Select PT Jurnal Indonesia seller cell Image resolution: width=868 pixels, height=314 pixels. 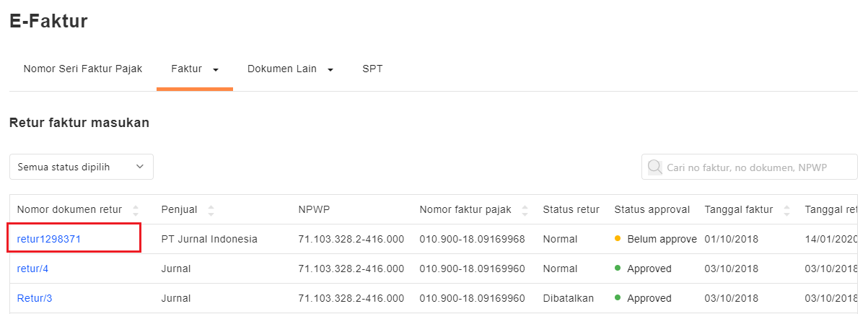(209, 239)
